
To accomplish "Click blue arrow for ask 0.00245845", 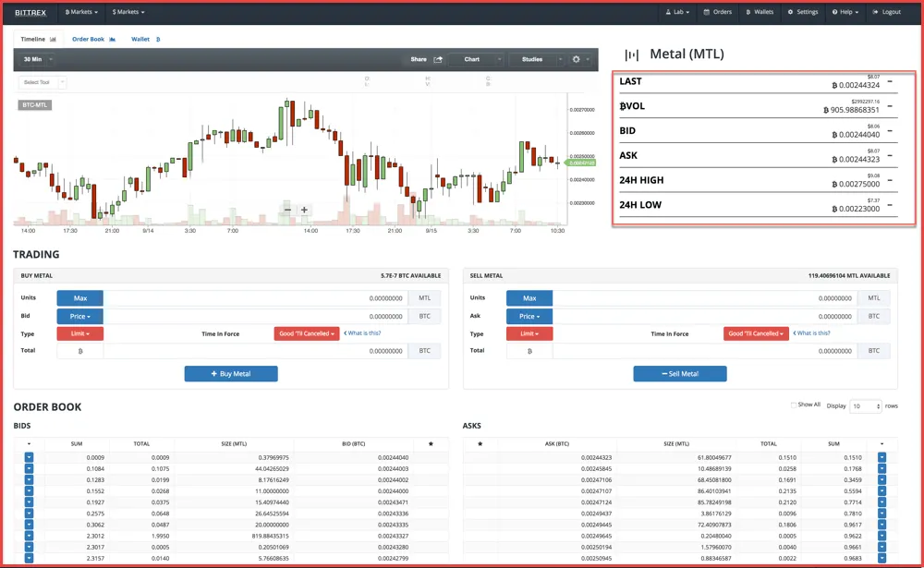I will point(881,468).
